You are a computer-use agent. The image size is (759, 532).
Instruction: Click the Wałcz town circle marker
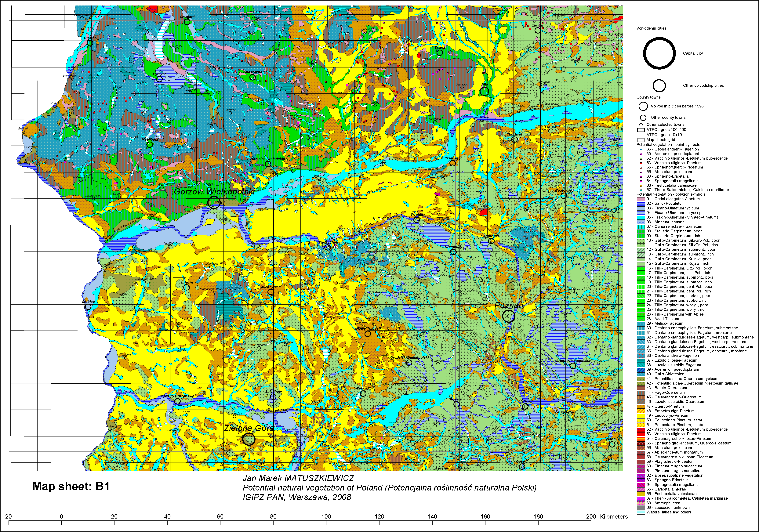[x=440, y=52]
